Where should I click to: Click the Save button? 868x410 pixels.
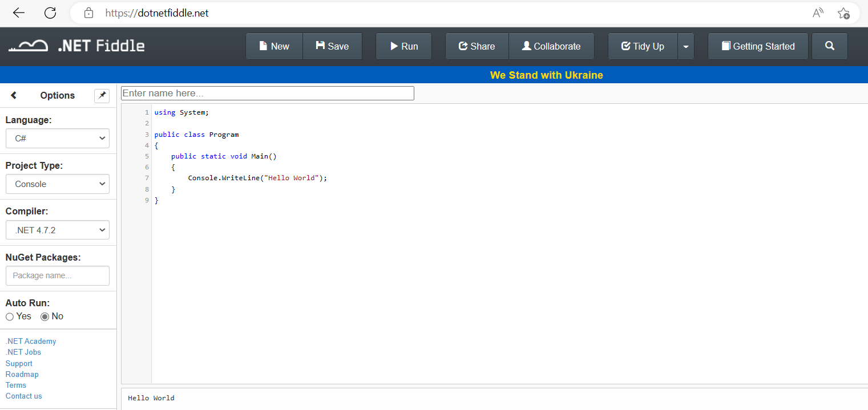pyautogui.click(x=332, y=46)
